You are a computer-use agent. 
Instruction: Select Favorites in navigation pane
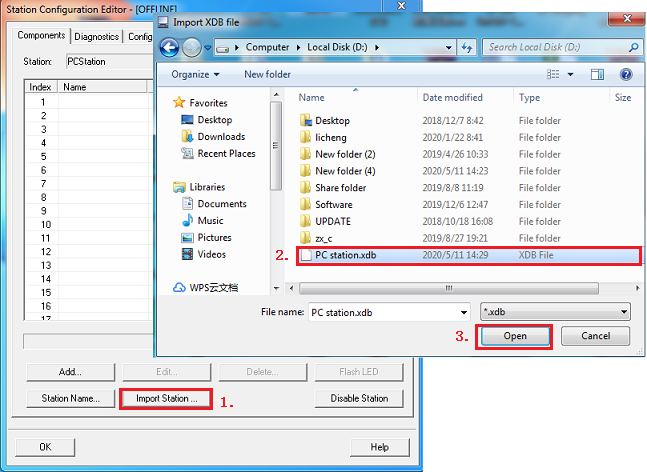tap(201, 103)
